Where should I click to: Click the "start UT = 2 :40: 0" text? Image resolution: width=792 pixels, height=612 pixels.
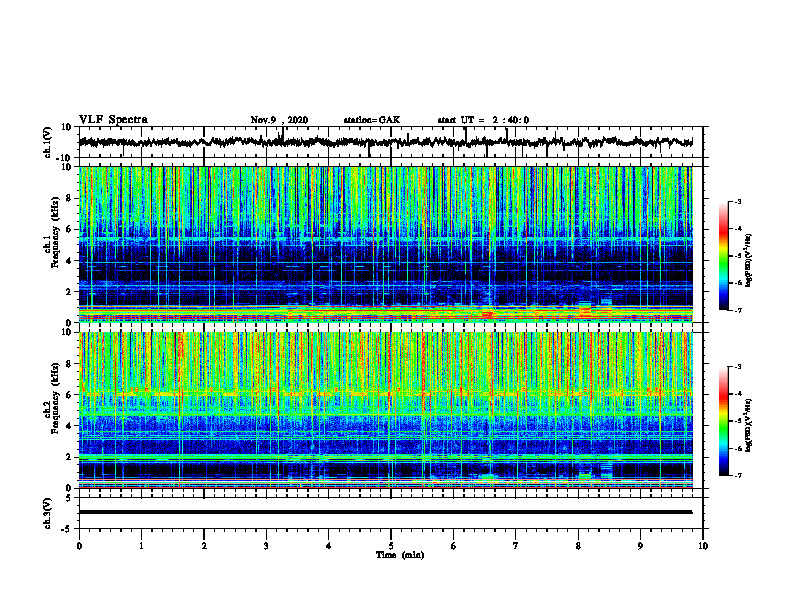tap(483, 120)
